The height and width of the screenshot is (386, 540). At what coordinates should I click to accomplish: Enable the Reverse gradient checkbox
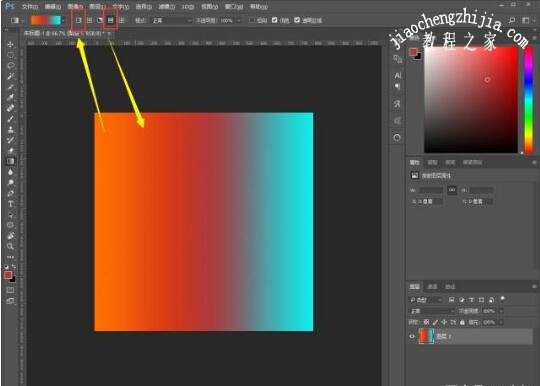click(252, 20)
